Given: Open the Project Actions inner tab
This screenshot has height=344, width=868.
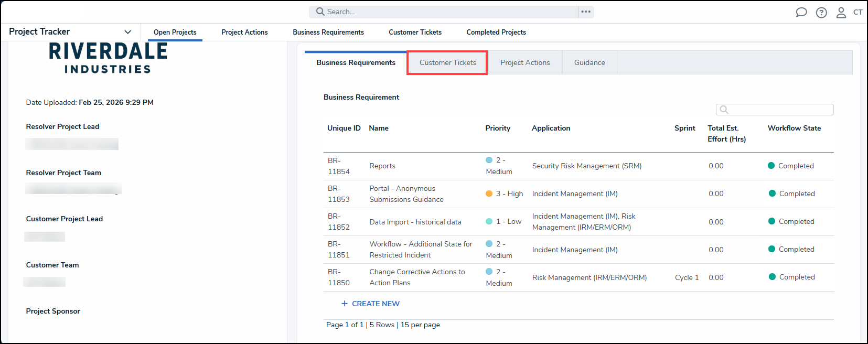Looking at the screenshot, I should point(525,62).
